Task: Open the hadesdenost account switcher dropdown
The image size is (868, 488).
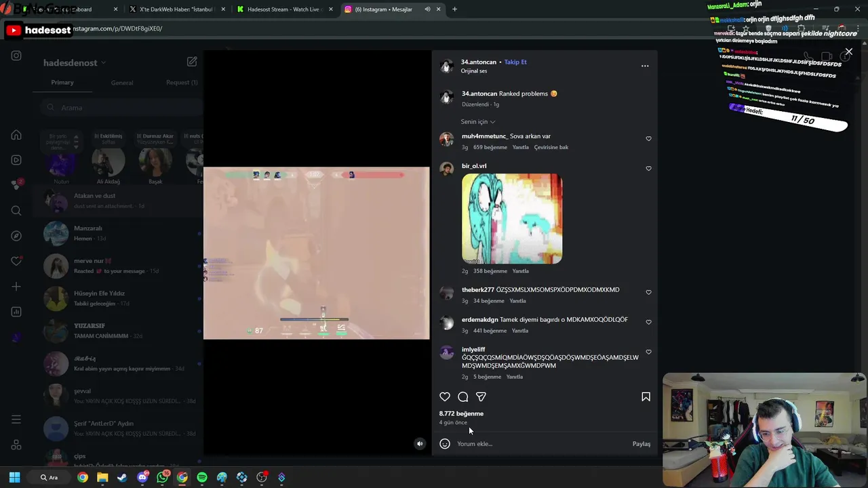Action: (75, 63)
